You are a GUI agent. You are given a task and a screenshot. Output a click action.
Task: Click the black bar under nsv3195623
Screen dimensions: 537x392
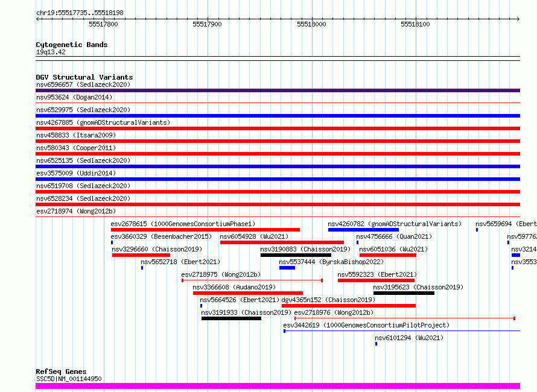click(404, 293)
